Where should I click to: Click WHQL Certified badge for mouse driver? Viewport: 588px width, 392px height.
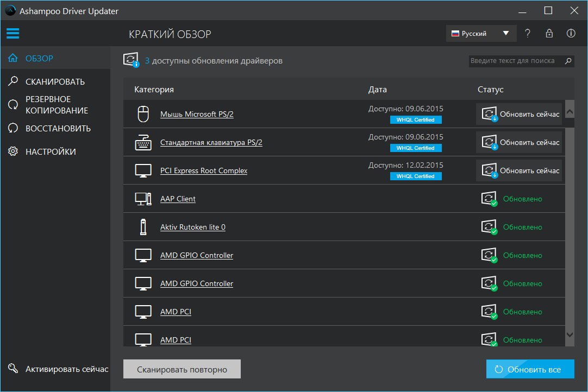point(416,120)
